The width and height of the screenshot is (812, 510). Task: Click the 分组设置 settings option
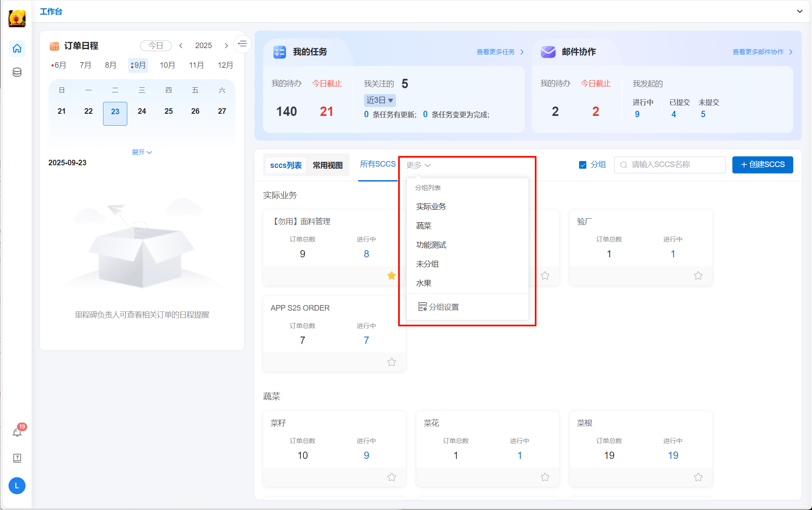pos(439,307)
